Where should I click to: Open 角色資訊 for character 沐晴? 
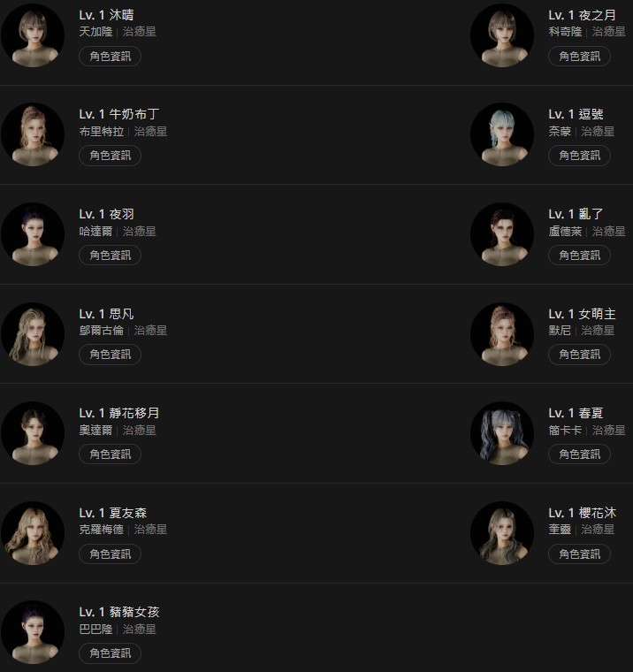coord(110,56)
